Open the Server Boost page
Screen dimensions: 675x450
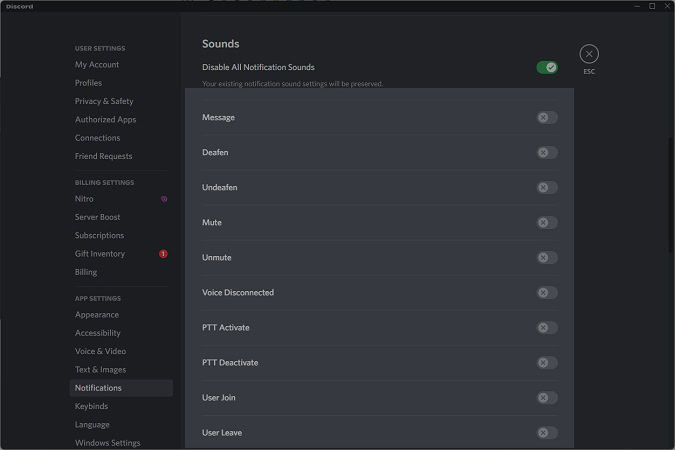point(97,217)
